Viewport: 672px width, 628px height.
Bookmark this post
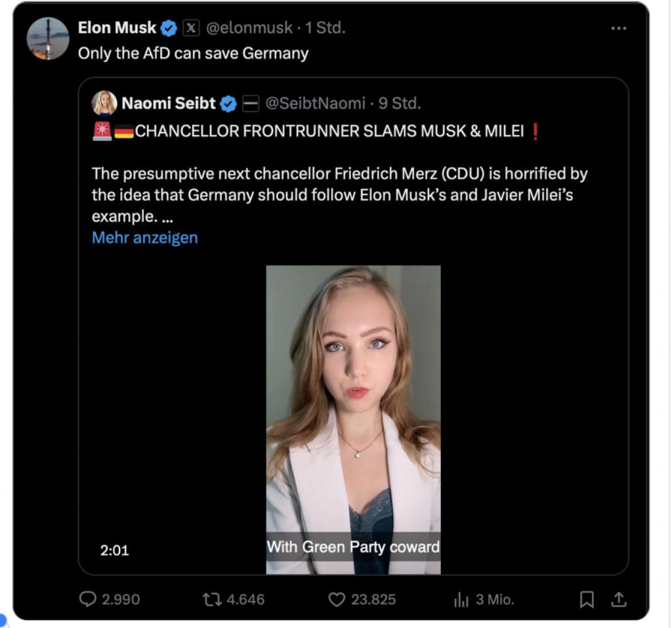(x=587, y=599)
